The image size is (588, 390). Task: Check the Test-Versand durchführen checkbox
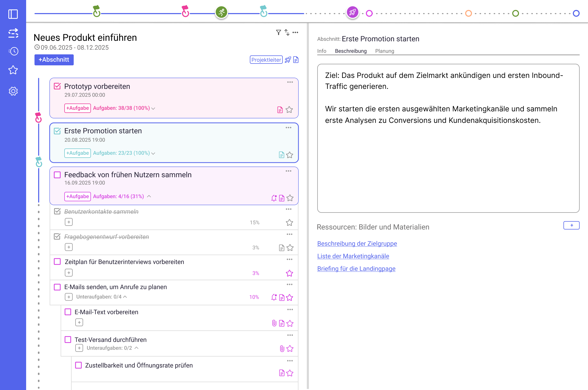(x=68, y=340)
